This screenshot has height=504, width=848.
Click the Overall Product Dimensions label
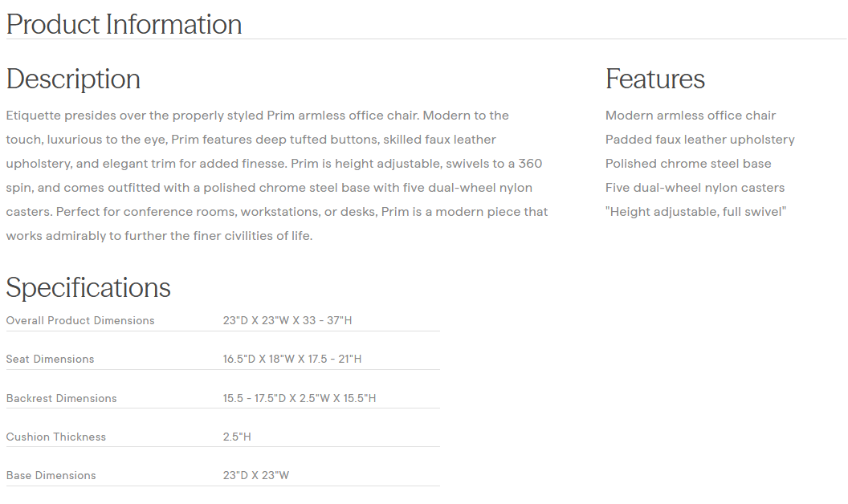[80, 320]
